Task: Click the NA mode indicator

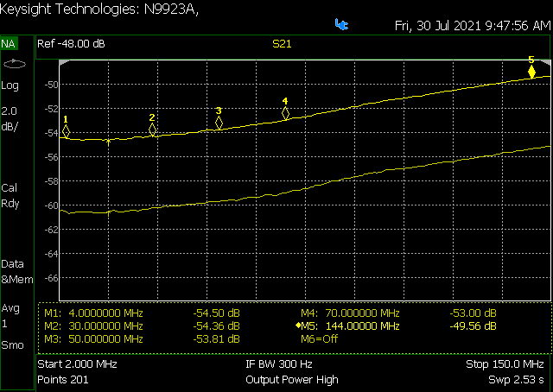Action: click(x=9, y=44)
